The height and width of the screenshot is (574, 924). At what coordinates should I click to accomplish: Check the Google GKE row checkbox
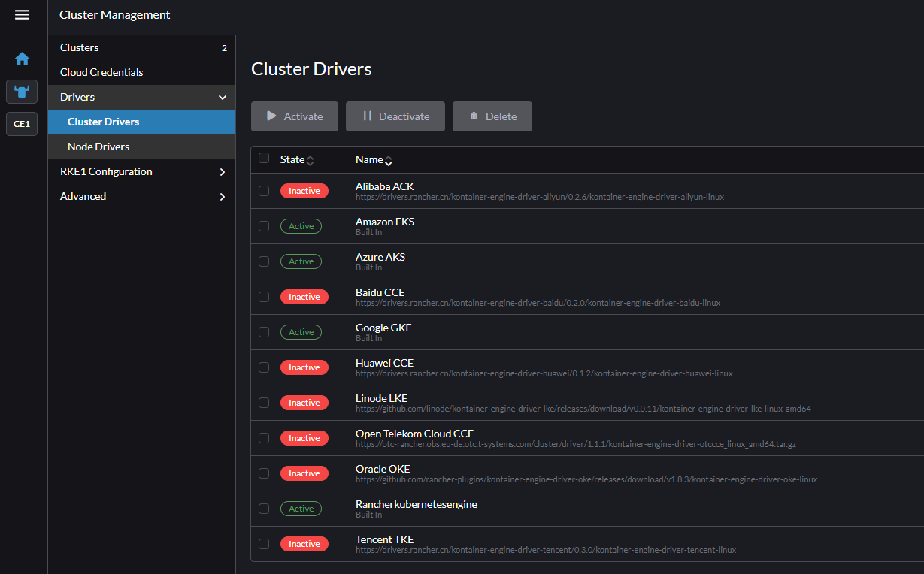click(264, 332)
